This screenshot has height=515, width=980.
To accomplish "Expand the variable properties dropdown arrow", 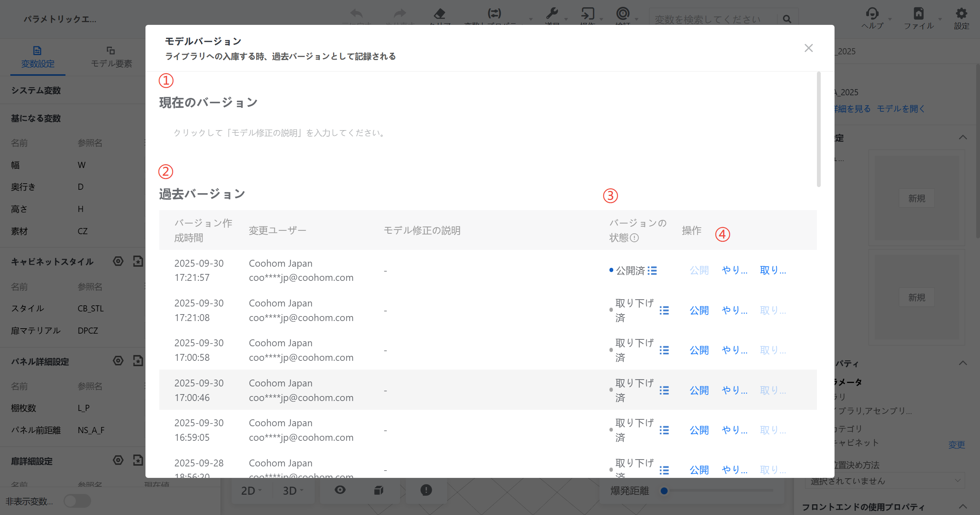I will coord(531,19).
